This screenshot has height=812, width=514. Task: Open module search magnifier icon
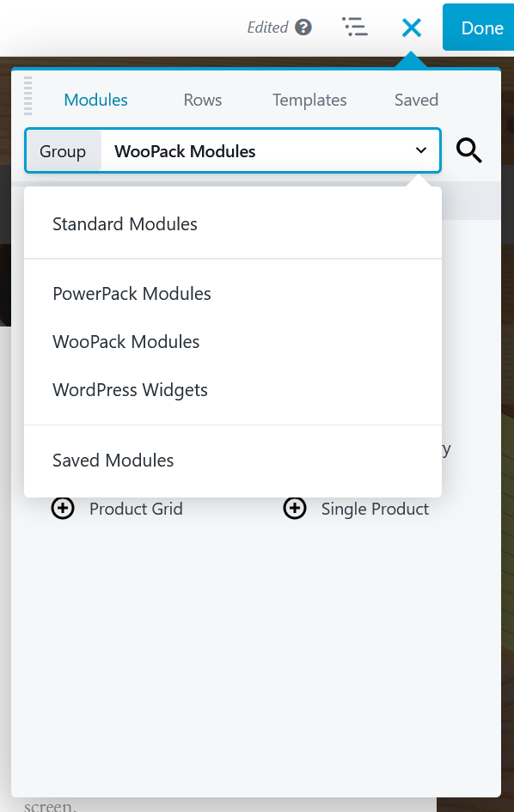(469, 150)
